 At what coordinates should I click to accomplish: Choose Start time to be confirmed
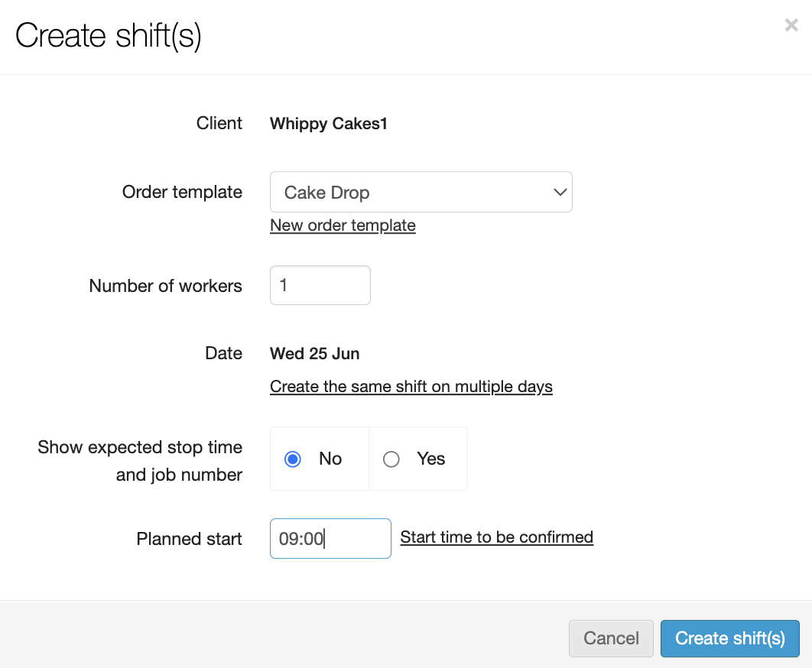[496, 537]
